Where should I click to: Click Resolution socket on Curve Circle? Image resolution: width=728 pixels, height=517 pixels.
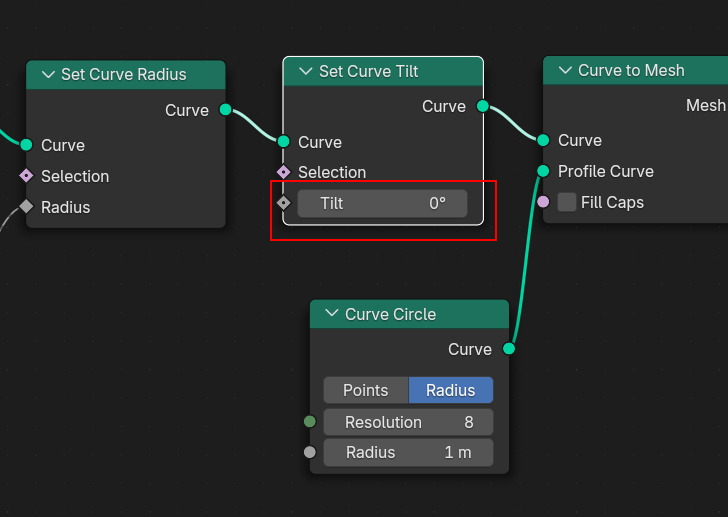[310, 421]
